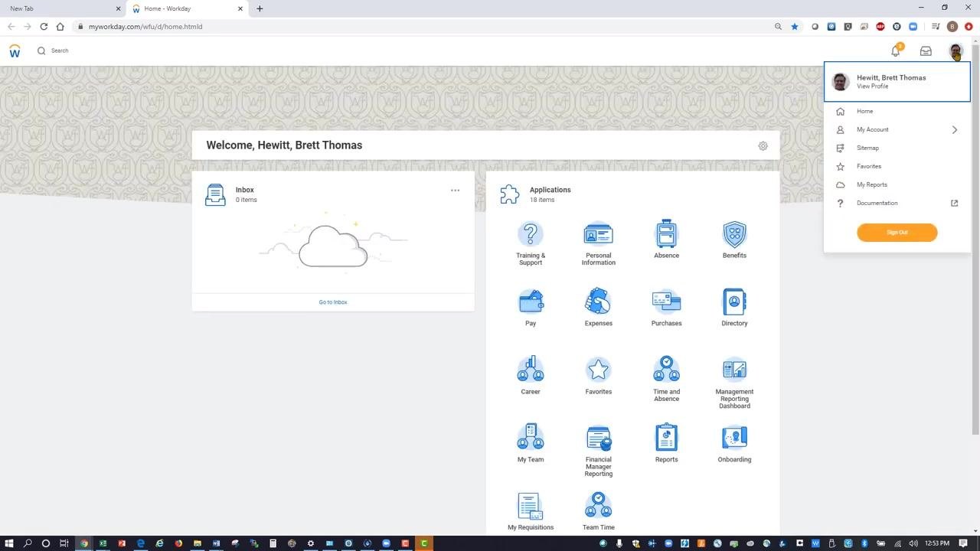Viewport: 980px width, 551px height.
Task: Open the Favorites application icon
Action: point(598,370)
